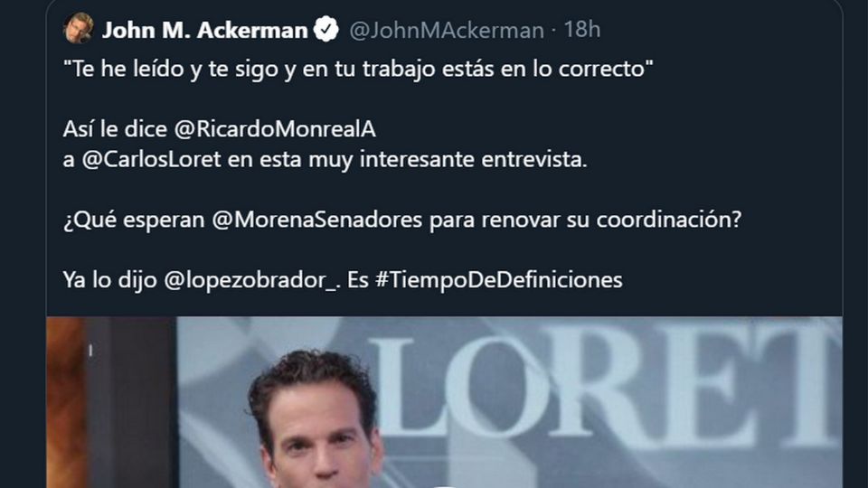Click the "Ya lo dijo" text
Screen dimensions: 868x488
(110, 280)
